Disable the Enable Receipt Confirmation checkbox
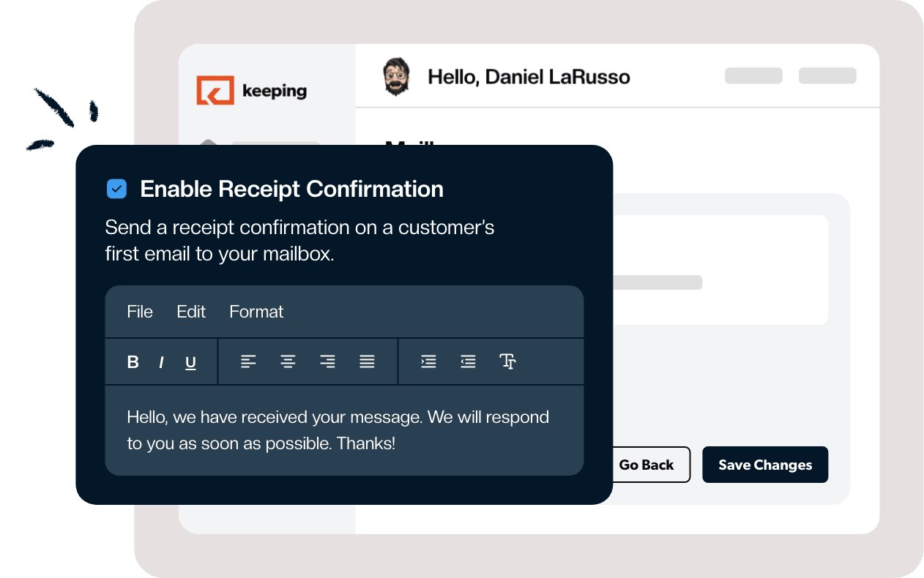 116,189
